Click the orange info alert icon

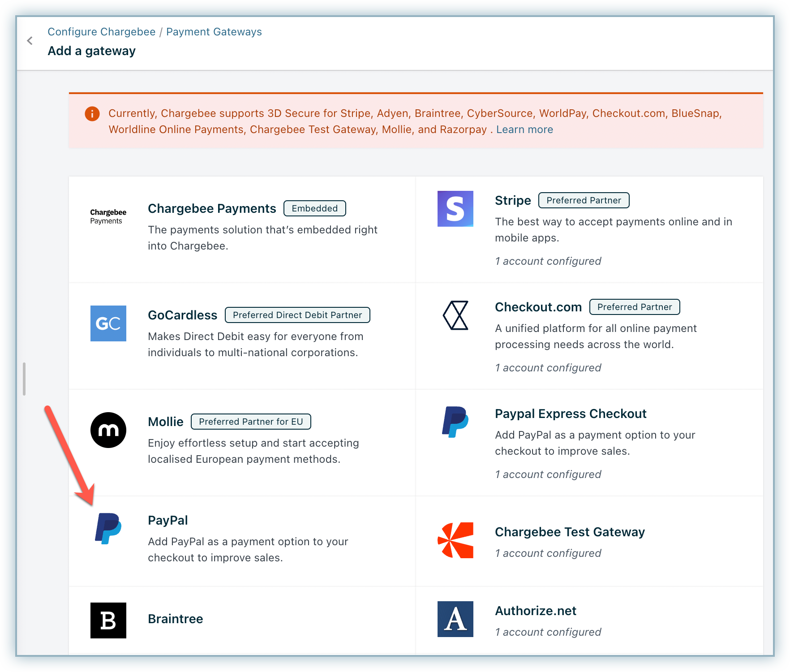point(92,114)
